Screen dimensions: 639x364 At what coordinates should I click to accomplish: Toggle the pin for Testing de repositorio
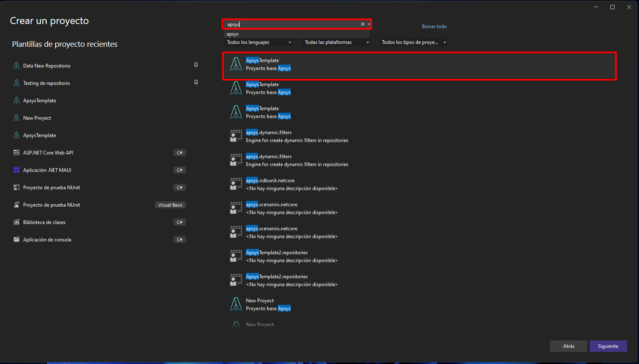(x=196, y=82)
